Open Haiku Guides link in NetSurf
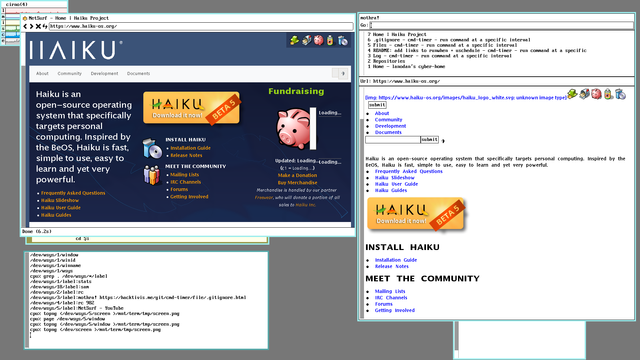Screen dimensions: 640x360 click(56, 215)
